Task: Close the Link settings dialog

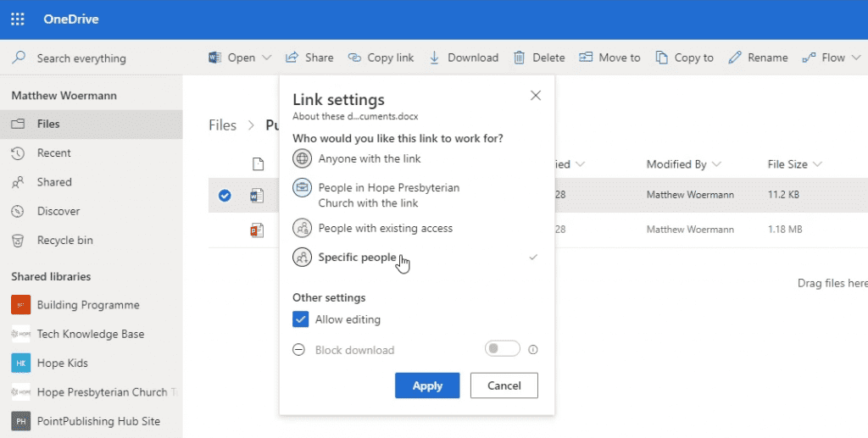Action: (536, 96)
